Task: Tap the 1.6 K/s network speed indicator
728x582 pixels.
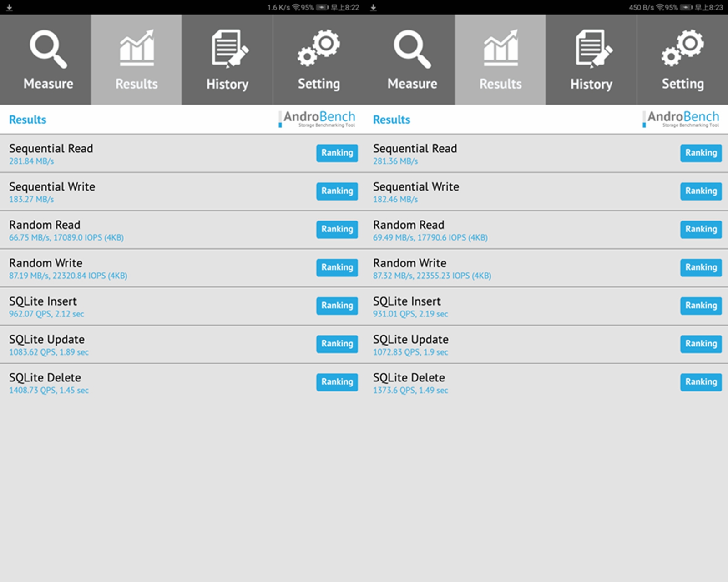Action: click(x=278, y=7)
